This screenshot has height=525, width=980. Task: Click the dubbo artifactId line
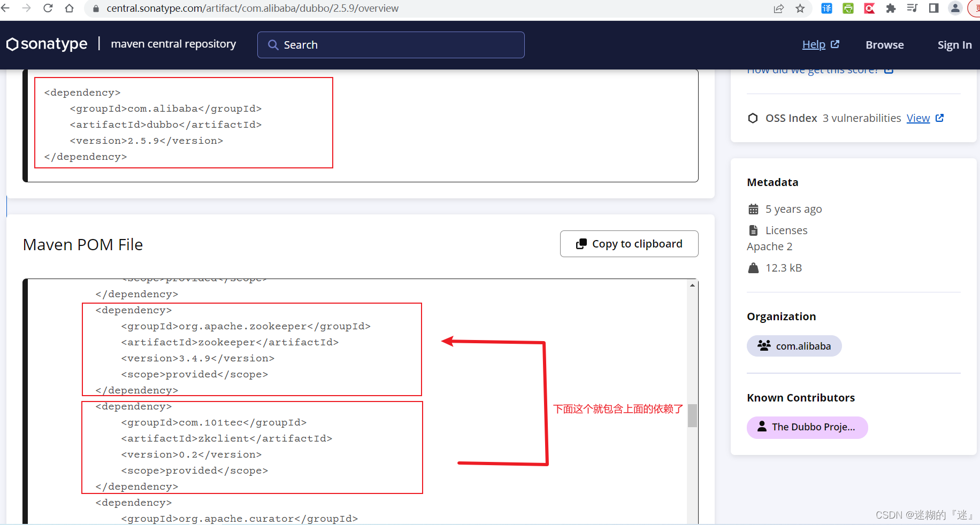pos(166,125)
